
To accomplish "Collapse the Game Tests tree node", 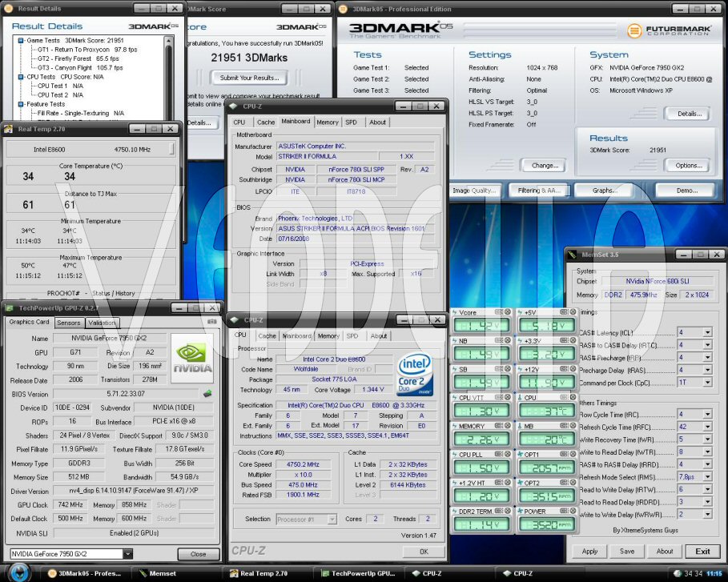I will pyautogui.click(x=21, y=40).
